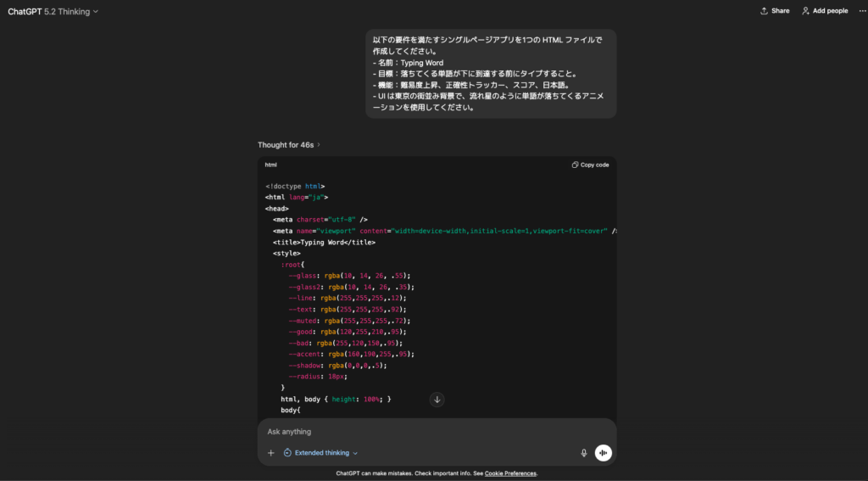Screen dimensions: 868x481
Task: Focus the "Ask anything" message field
Action: click(x=424, y=432)
